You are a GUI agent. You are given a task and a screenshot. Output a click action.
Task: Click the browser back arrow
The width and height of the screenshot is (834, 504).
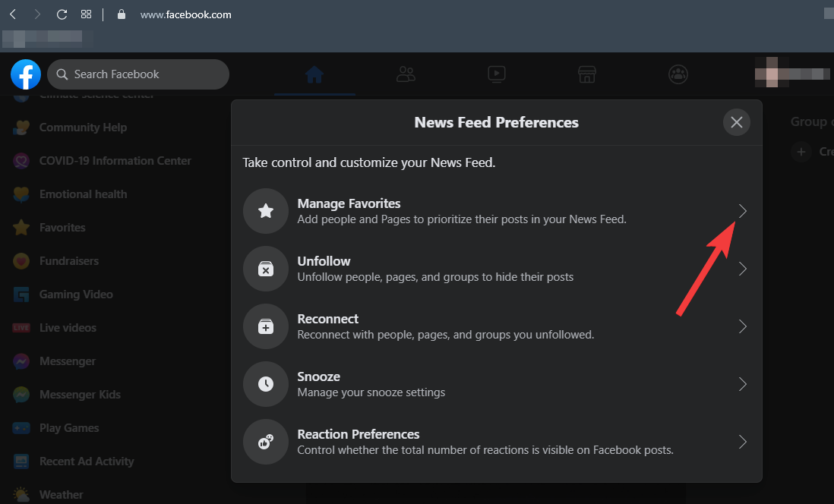(x=13, y=14)
